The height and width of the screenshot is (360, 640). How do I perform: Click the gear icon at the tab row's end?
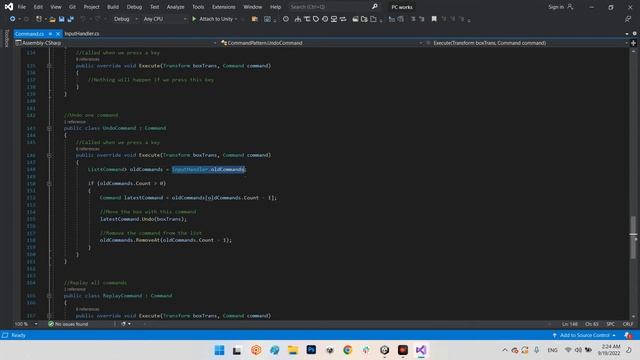tap(634, 33)
